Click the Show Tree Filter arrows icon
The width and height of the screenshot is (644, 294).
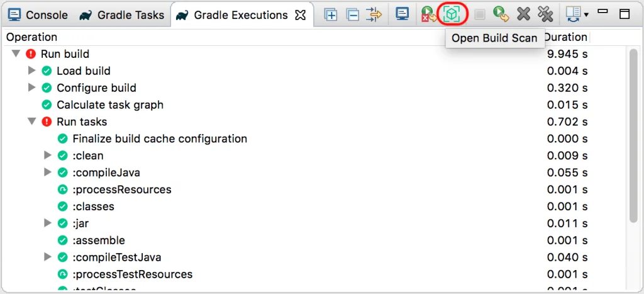374,14
